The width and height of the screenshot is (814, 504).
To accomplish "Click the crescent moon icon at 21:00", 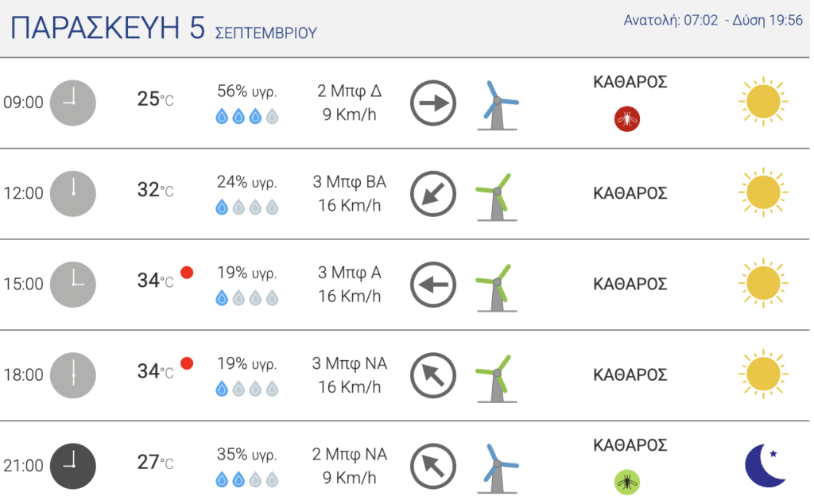I will tap(766, 466).
